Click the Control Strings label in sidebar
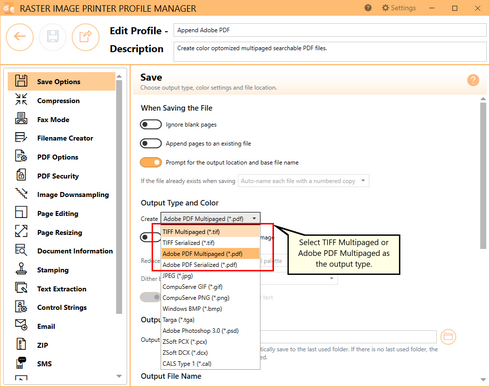The image size is (490, 387). pyautogui.click(x=62, y=308)
